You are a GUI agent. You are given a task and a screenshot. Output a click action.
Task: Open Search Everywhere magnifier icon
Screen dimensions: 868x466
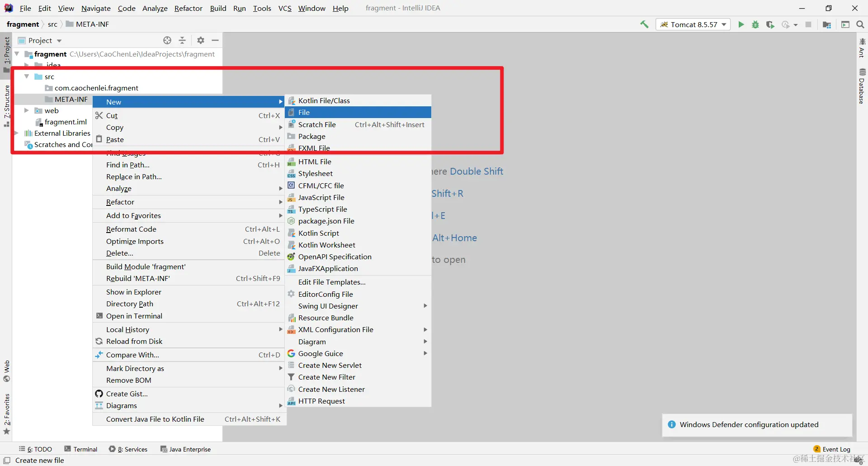(x=860, y=24)
